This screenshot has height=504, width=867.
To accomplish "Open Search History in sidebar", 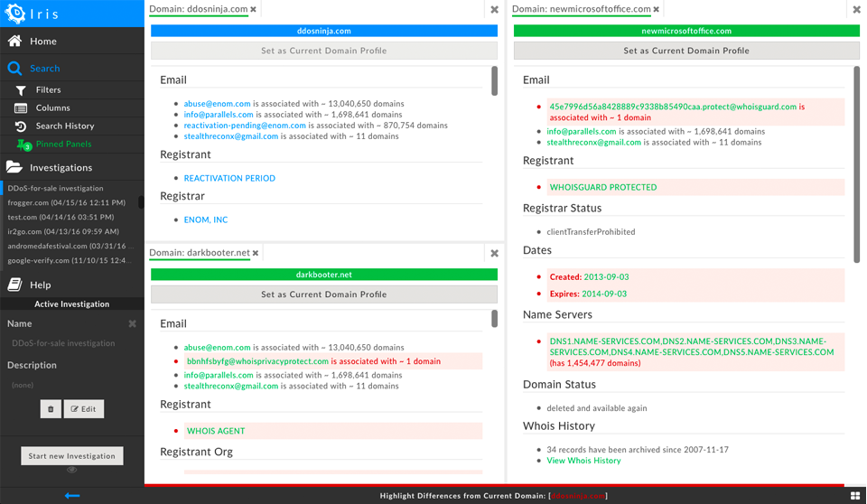I will coord(65,126).
